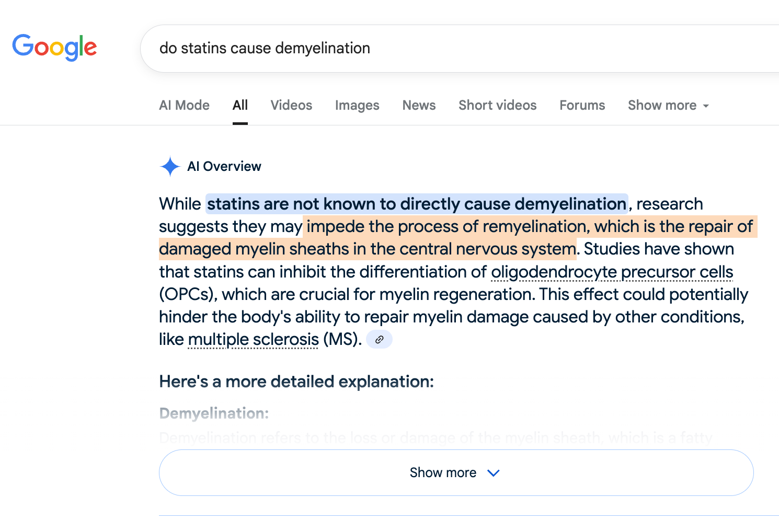Click the AI Overview sparkle icon
Screen dimensions: 779x532
(x=170, y=167)
